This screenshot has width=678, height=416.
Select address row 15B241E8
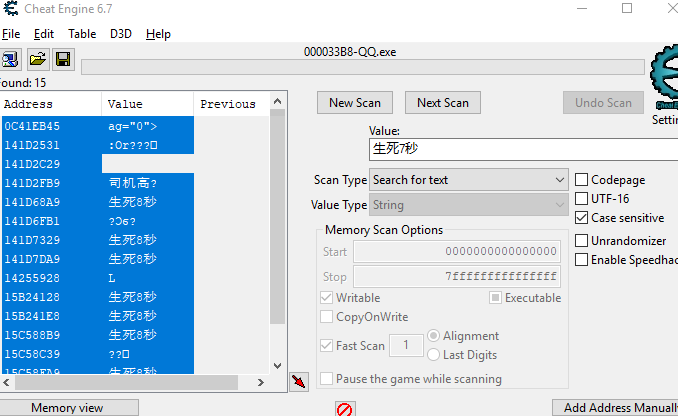point(98,316)
